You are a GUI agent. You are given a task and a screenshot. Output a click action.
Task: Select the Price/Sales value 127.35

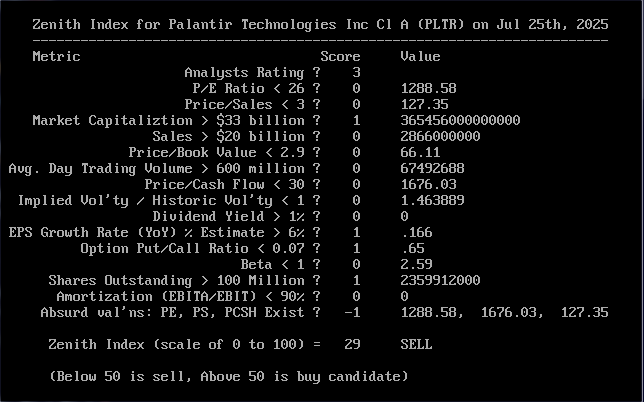click(424, 104)
